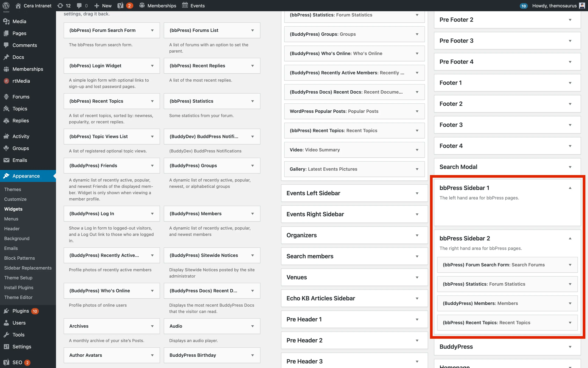Screen dimensions: 588x368
Task: Click the Groups icon in sidebar
Action: [6, 148]
